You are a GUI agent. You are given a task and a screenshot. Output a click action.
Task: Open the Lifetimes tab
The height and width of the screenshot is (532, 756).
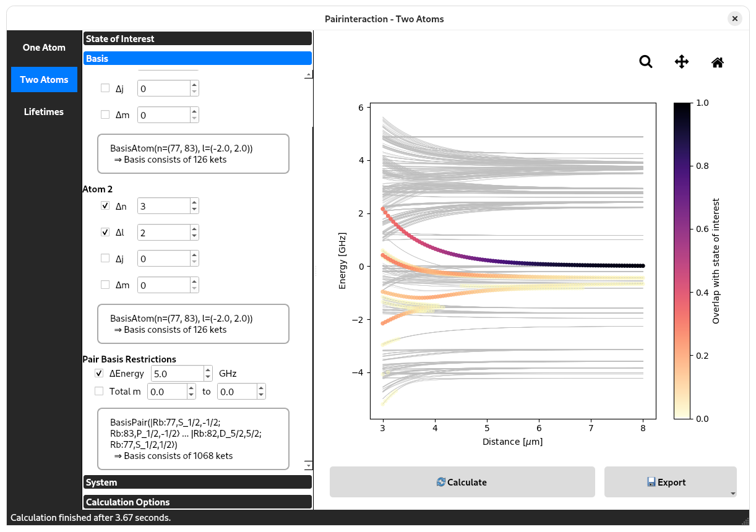pyautogui.click(x=44, y=112)
